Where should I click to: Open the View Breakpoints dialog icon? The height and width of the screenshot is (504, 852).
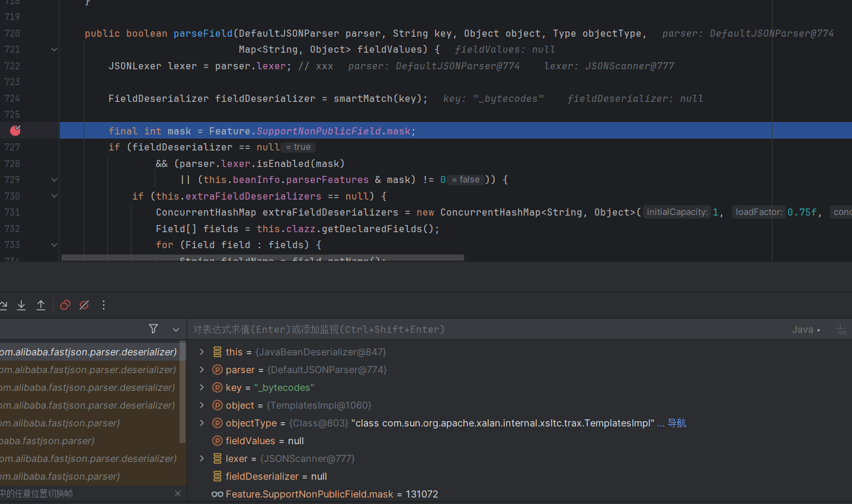tap(65, 305)
